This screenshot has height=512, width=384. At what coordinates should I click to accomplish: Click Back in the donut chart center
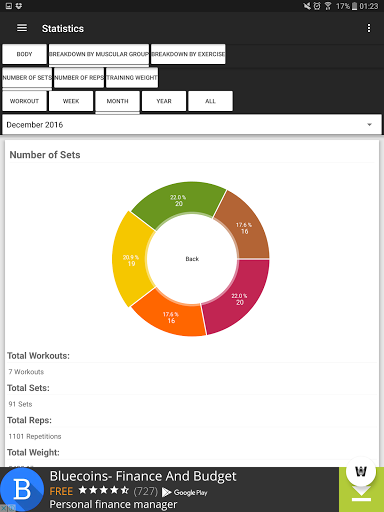(x=192, y=259)
